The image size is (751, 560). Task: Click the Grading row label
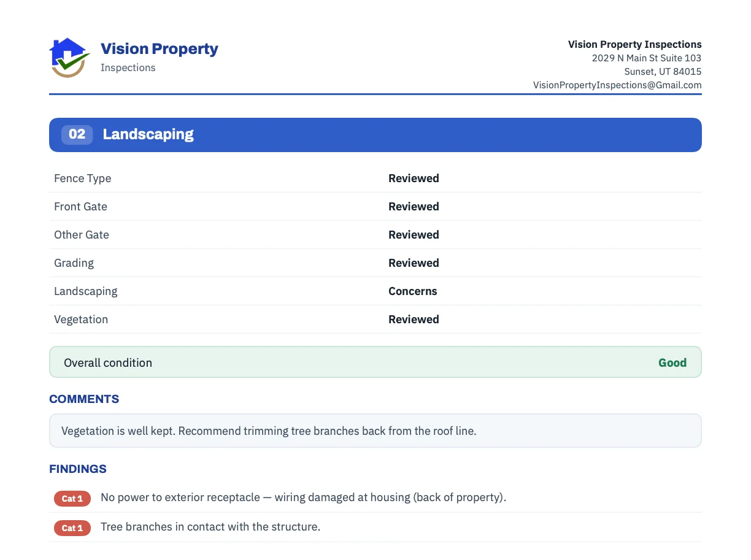(x=74, y=263)
